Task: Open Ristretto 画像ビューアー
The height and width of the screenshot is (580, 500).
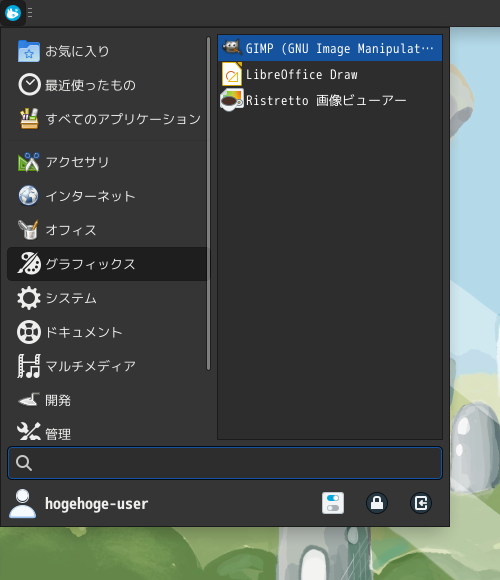Action: (330, 100)
